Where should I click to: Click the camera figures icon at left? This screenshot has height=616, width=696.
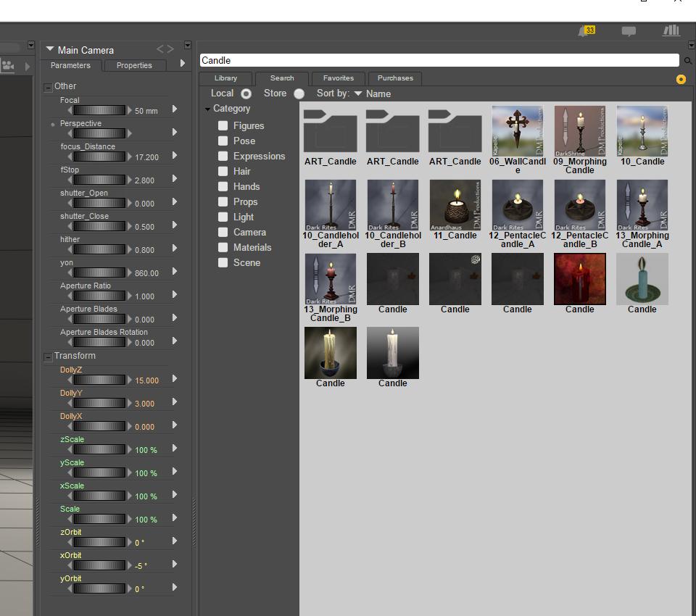8,66
